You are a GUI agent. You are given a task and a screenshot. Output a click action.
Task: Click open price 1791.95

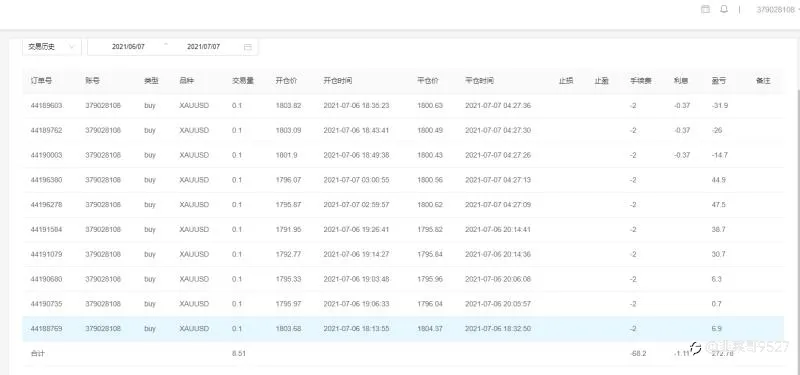[288, 230]
